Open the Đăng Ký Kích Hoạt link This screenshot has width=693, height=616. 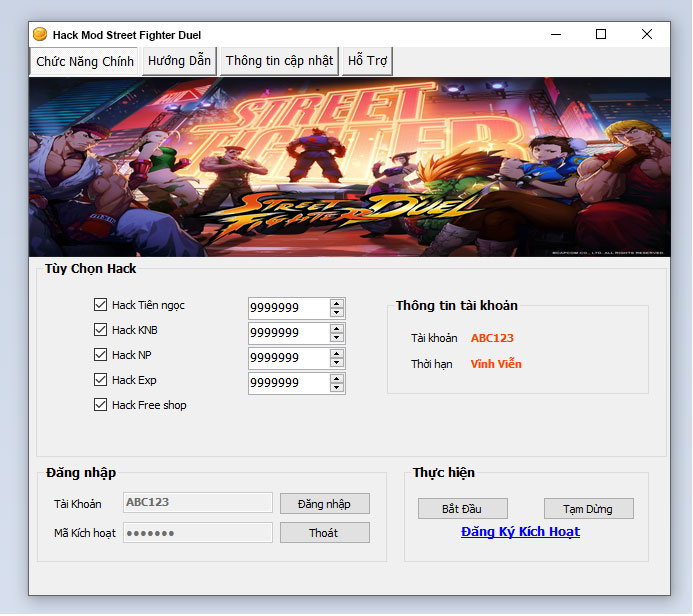click(x=520, y=532)
